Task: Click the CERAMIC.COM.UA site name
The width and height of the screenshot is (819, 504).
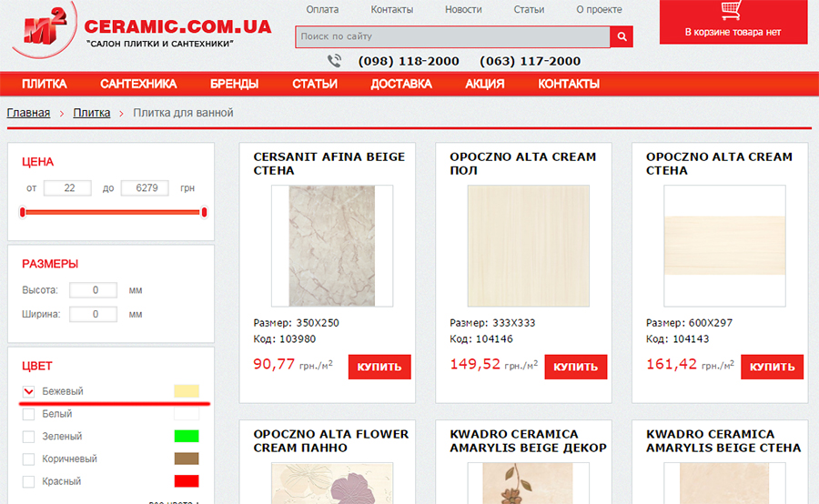Action: point(177,26)
